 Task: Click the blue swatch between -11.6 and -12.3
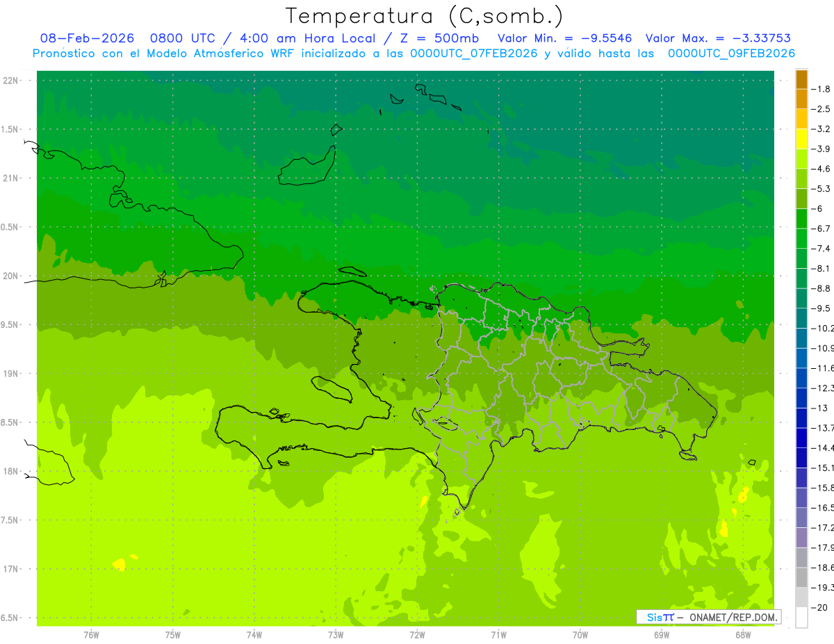click(x=801, y=378)
